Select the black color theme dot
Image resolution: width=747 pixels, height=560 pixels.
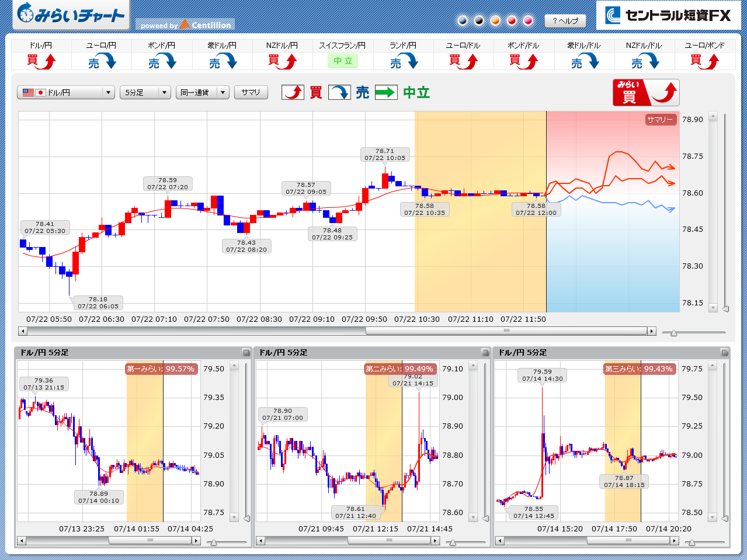pyautogui.click(x=479, y=20)
